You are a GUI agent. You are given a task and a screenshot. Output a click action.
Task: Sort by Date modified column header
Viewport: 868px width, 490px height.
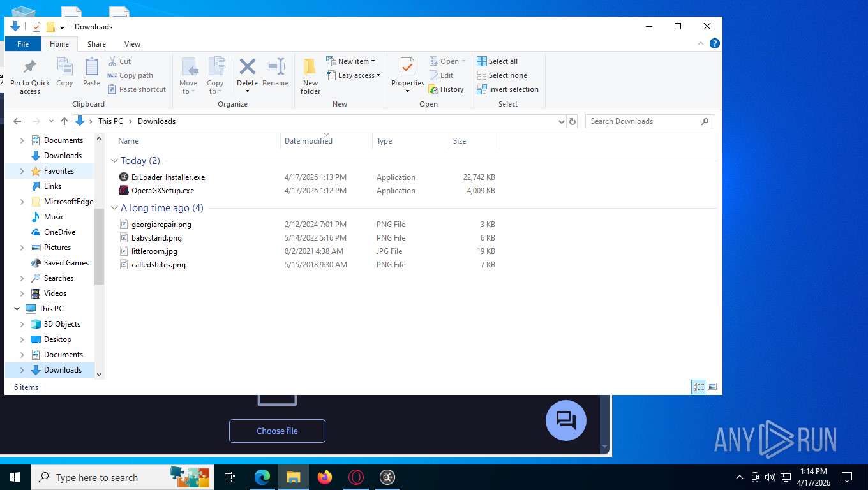click(x=326, y=141)
